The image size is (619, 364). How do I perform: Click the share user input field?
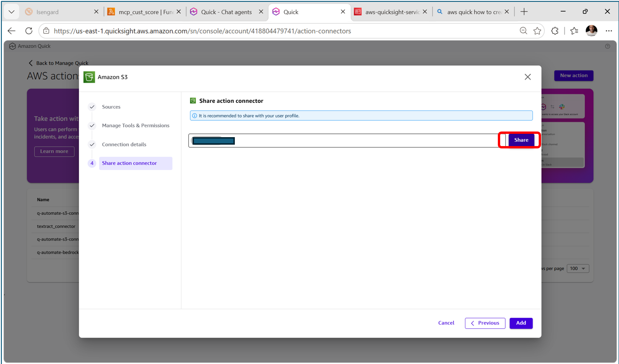(348, 140)
